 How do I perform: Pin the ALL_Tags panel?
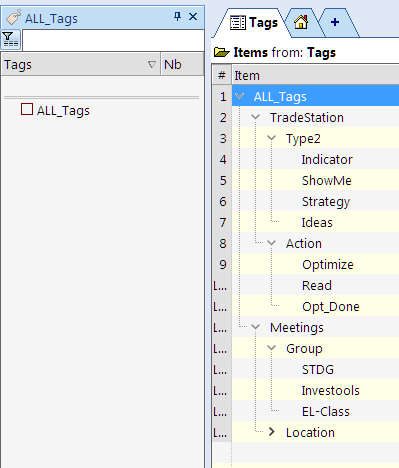point(178,16)
